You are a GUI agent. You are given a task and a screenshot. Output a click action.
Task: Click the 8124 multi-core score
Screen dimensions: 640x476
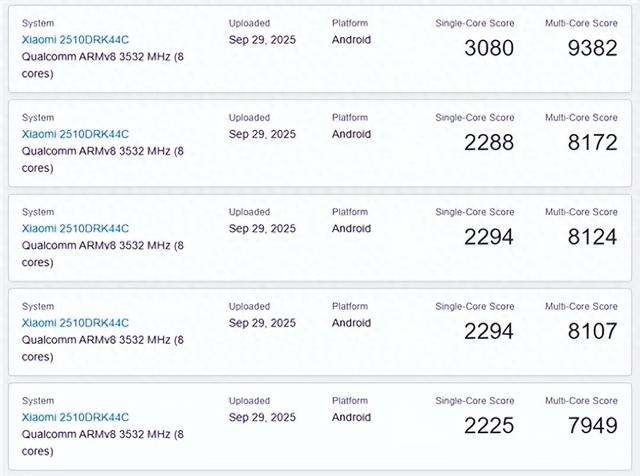coord(592,237)
